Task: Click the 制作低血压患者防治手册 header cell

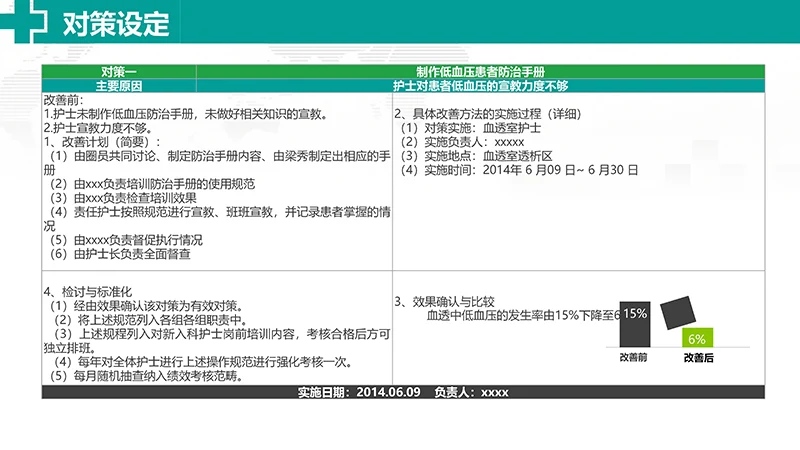Action: [x=481, y=72]
